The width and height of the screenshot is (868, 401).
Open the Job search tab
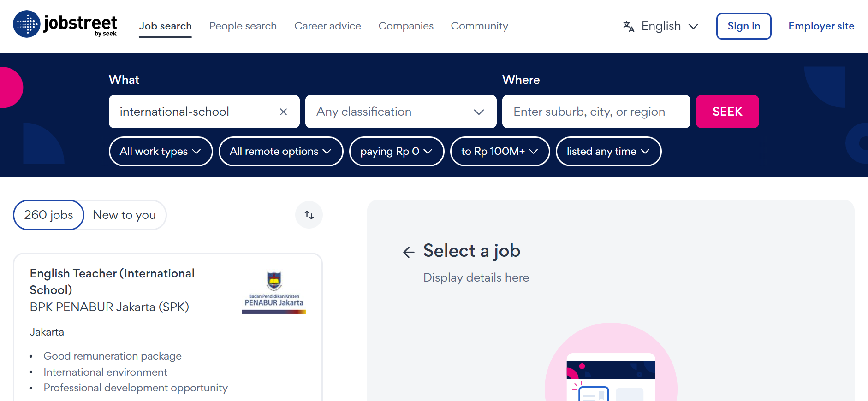166,26
